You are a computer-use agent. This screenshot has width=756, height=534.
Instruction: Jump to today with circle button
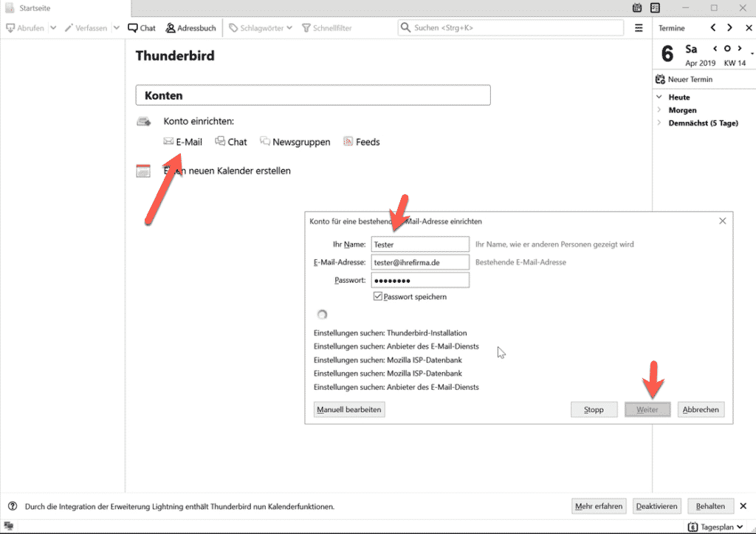coord(727,48)
